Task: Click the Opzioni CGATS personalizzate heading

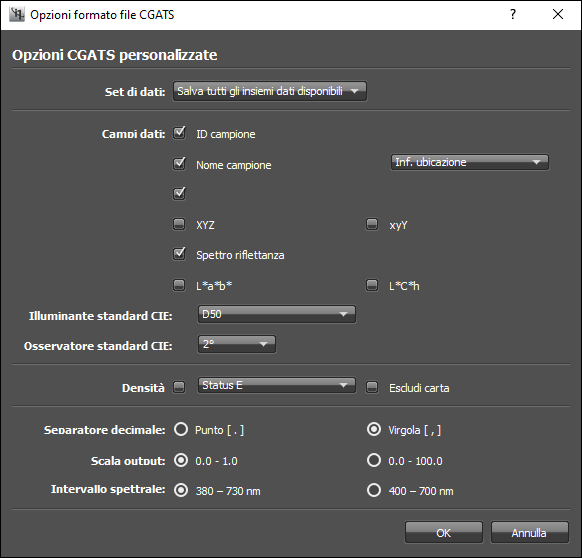Action: (x=115, y=55)
